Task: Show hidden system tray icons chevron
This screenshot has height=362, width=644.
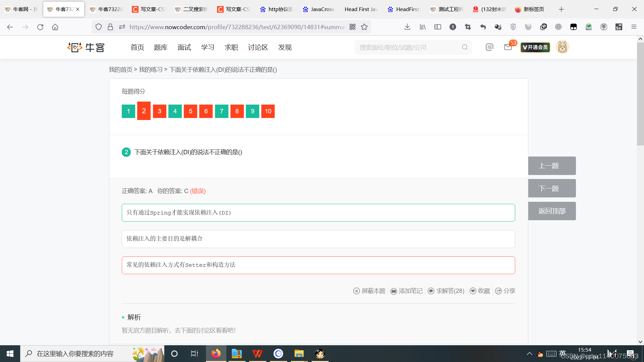Action: point(529,354)
